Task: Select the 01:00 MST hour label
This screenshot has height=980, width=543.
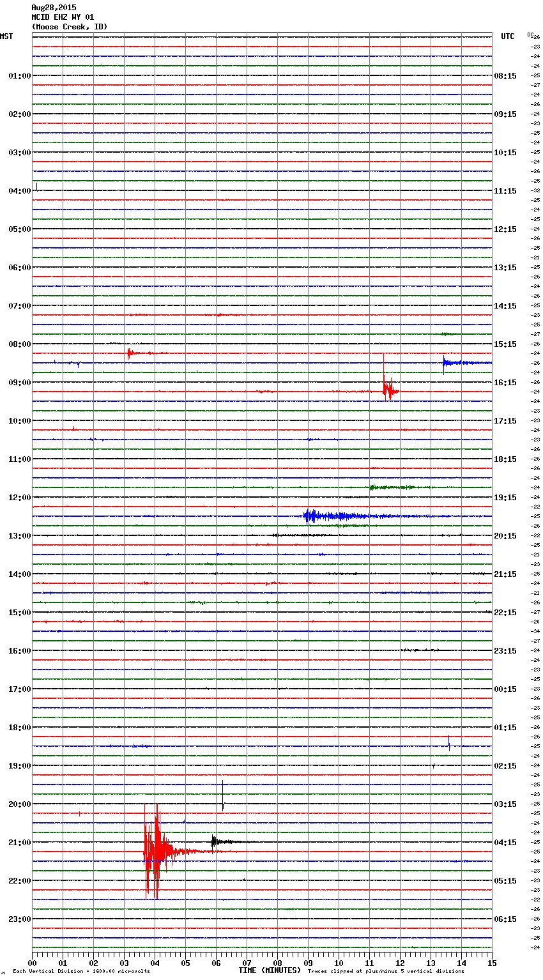Action: (20, 76)
